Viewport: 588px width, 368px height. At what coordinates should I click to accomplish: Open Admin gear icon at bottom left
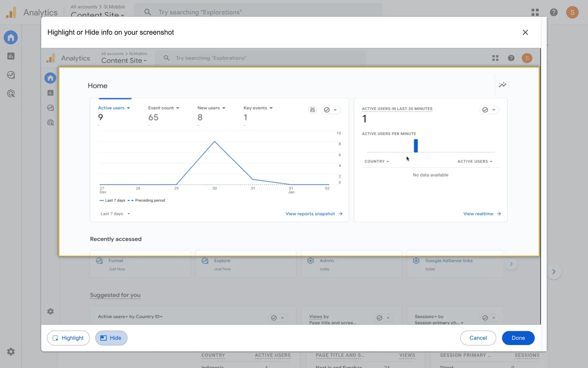coord(11,351)
